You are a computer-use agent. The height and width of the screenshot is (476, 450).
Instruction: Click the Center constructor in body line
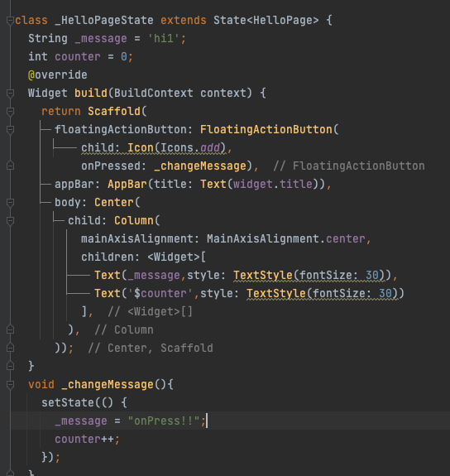click(114, 203)
